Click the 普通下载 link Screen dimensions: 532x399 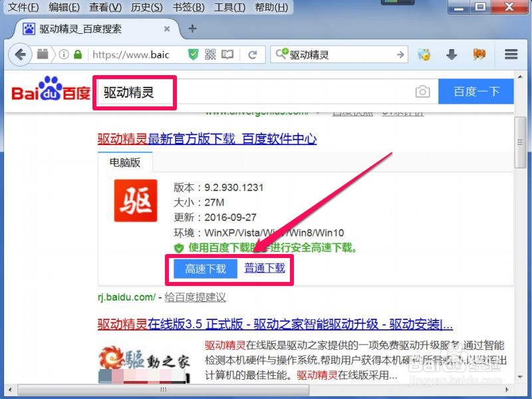pyautogui.click(x=264, y=269)
